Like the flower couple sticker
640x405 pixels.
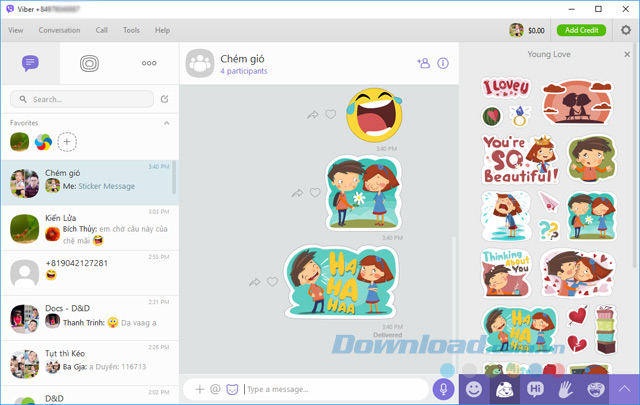(x=315, y=193)
